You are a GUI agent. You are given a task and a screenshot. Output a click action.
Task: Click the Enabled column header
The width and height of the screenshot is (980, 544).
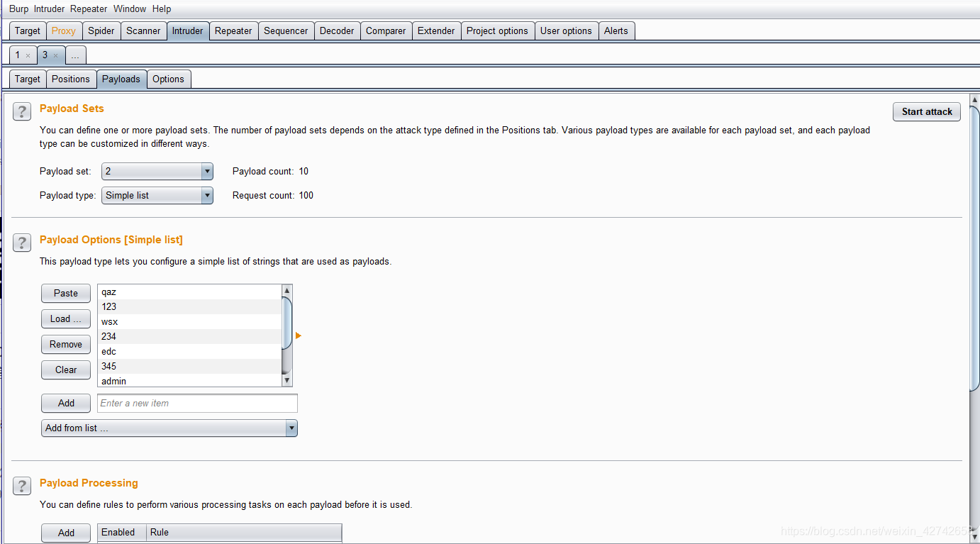122,532
